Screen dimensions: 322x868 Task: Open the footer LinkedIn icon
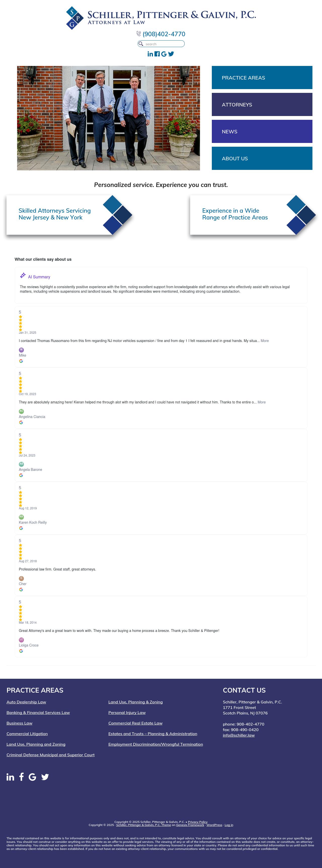pyautogui.click(x=11, y=777)
